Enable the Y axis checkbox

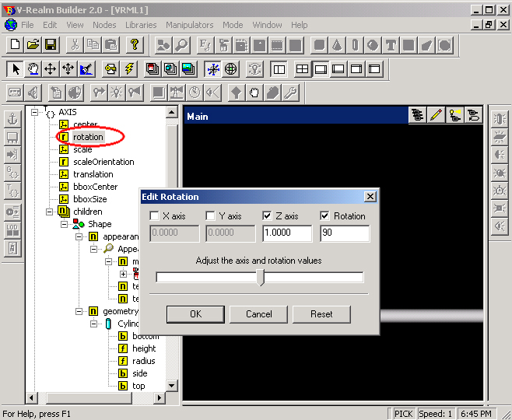210,216
